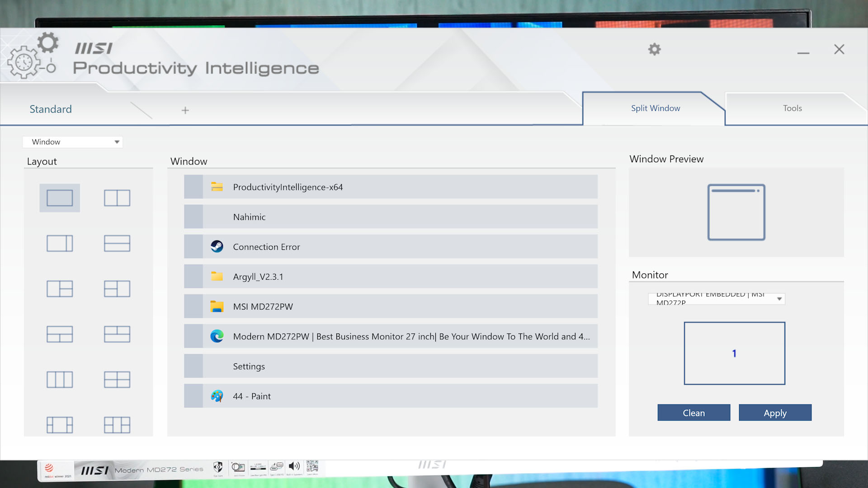Pick the two-by-two grid layout
This screenshot has height=488, width=868.
coord(117,380)
